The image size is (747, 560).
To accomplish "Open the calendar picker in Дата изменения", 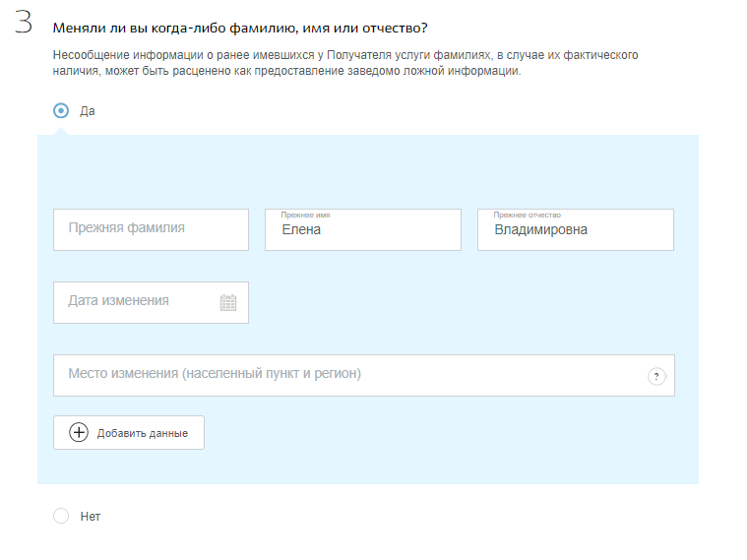I will [228, 303].
